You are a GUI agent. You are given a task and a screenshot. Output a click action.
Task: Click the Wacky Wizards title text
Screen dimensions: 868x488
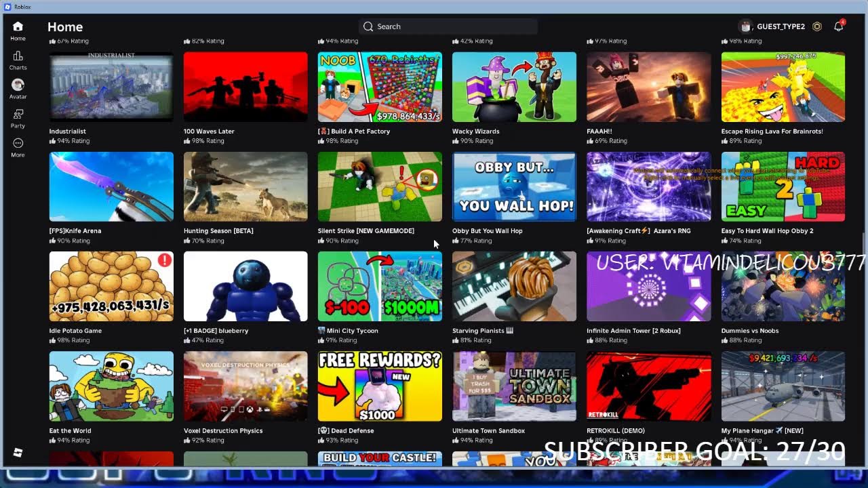476,131
